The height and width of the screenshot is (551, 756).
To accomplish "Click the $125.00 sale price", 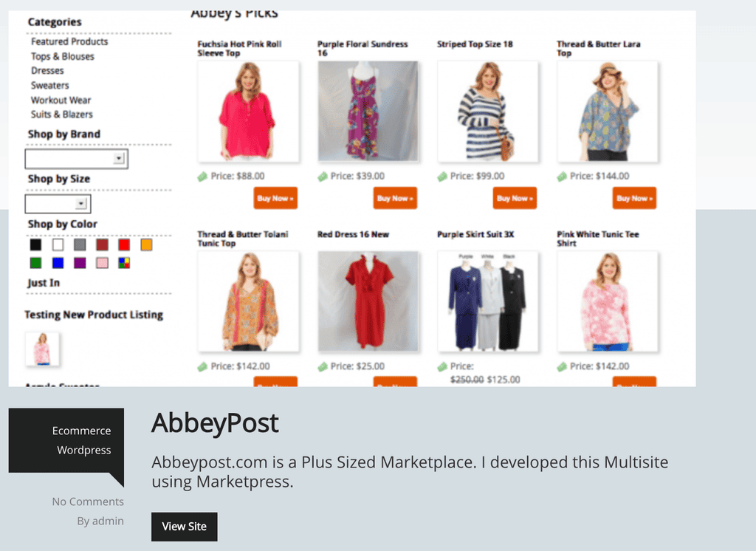I will [504, 380].
